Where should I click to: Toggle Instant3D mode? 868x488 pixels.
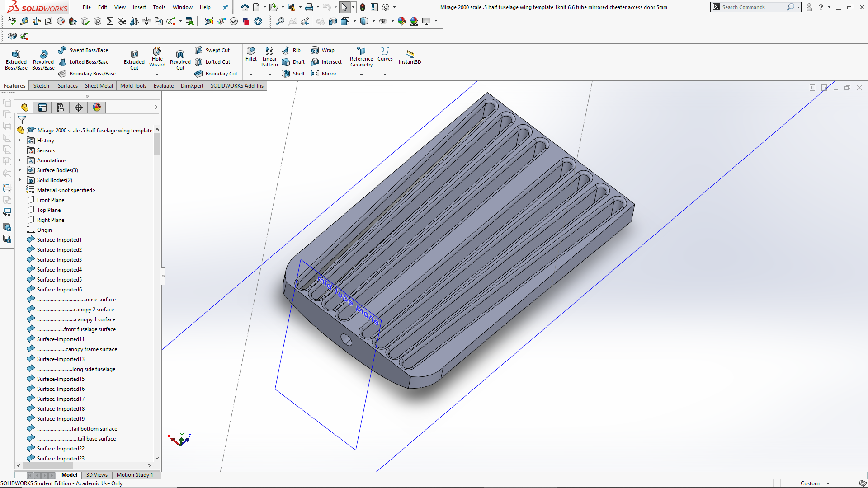[410, 57]
